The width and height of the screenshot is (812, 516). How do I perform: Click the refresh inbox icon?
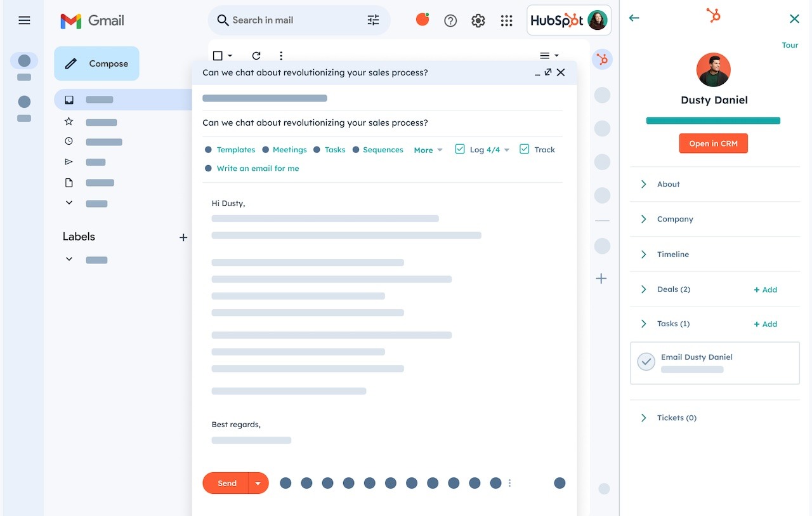click(x=256, y=56)
